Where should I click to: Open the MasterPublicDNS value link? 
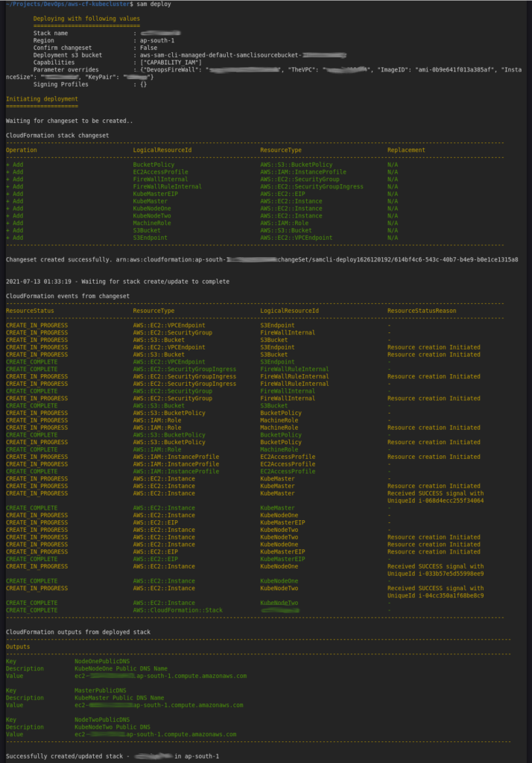[x=159, y=705]
